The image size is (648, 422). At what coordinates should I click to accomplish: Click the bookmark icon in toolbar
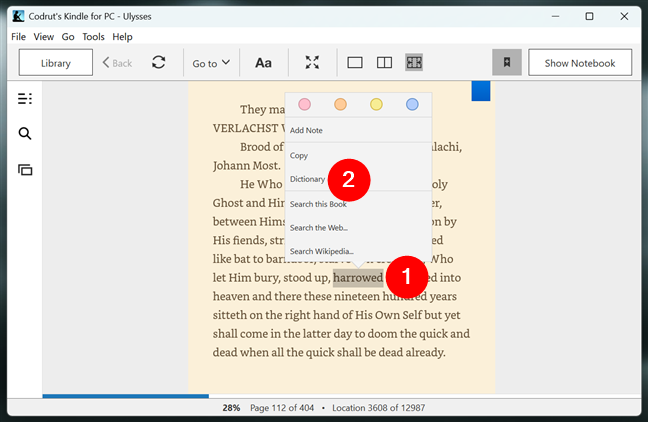click(507, 63)
